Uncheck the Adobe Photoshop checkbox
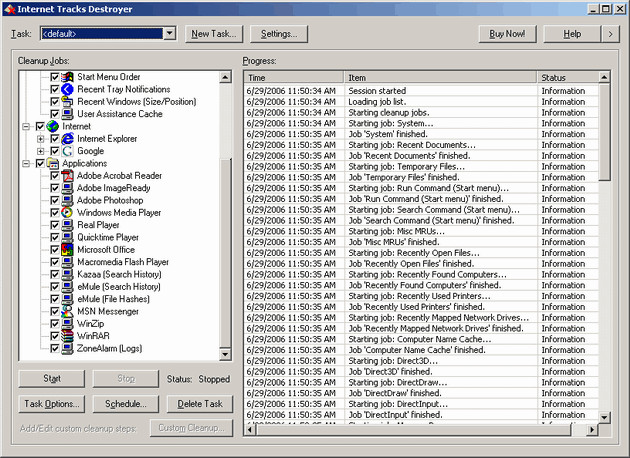This screenshot has height=458, width=630. tap(55, 200)
